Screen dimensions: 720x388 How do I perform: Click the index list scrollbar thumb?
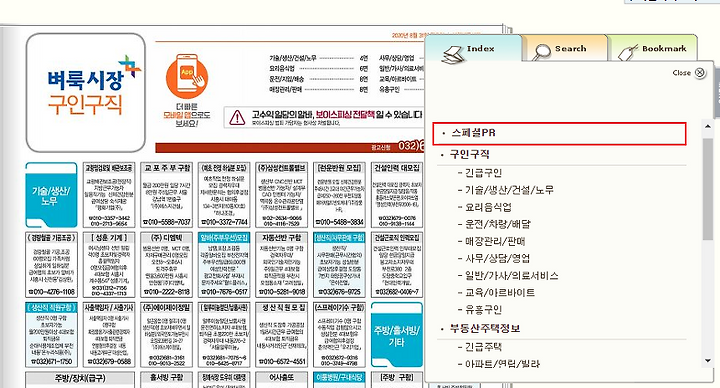[708, 188]
